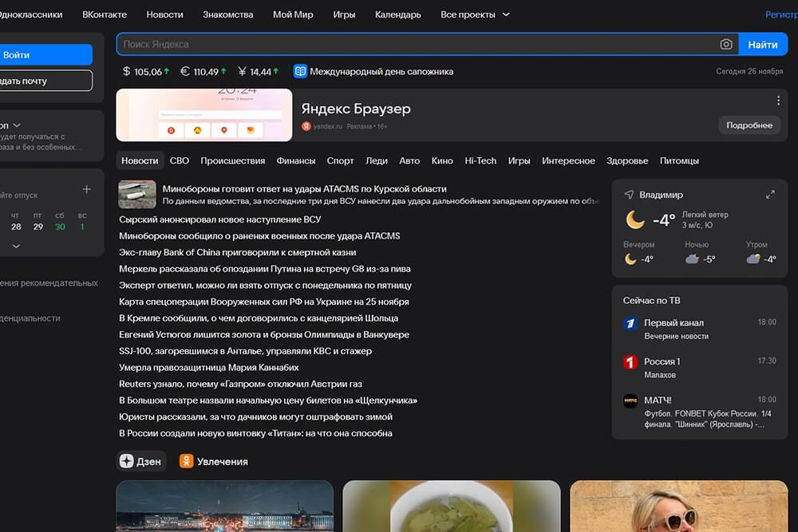Open the Происшествия tab
The width and height of the screenshot is (798, 532).
click(232, 161)
